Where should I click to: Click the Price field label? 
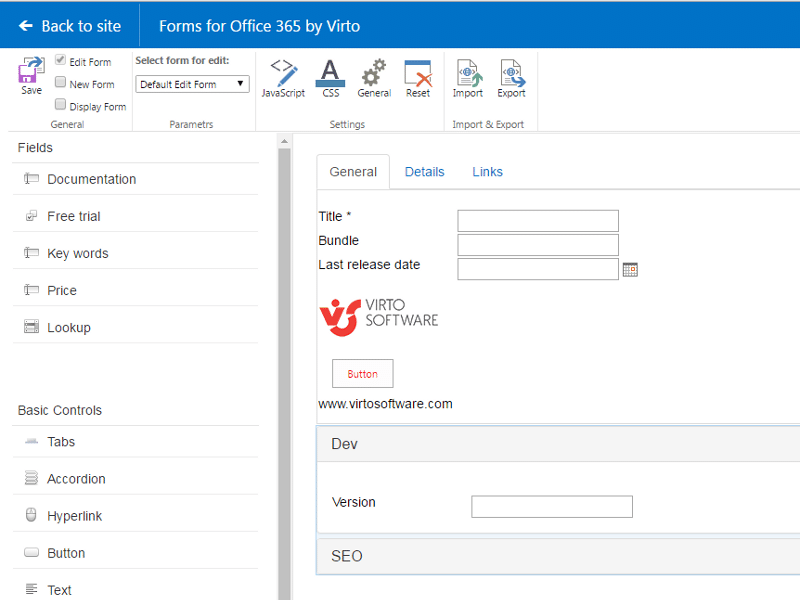[x=62, y=290]
